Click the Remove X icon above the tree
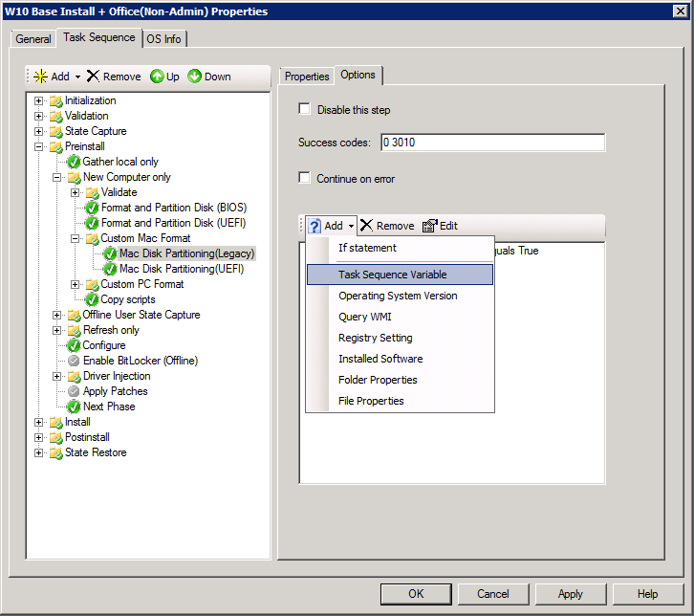The height and width of the screenshot is (616, 694). coord(93,77)
